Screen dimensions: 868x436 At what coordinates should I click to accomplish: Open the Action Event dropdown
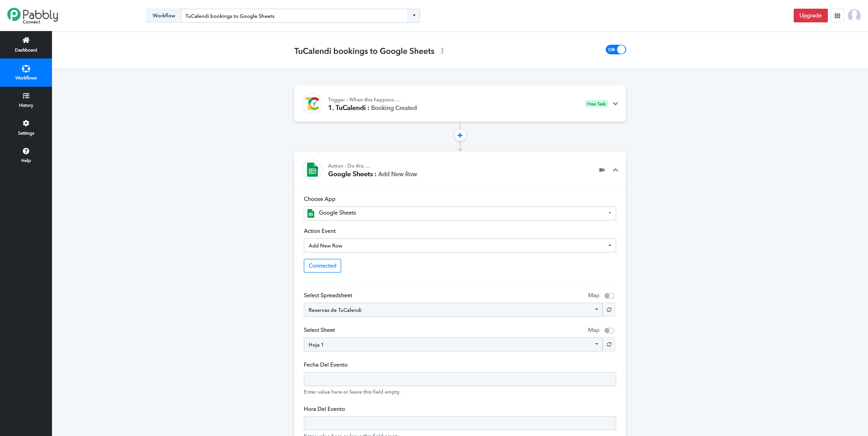pos(460,246)
